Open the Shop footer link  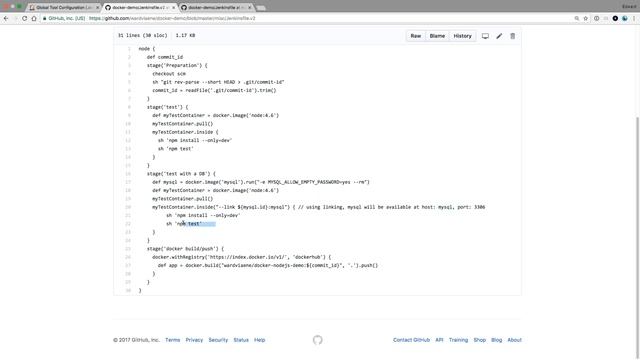(480, 340)
